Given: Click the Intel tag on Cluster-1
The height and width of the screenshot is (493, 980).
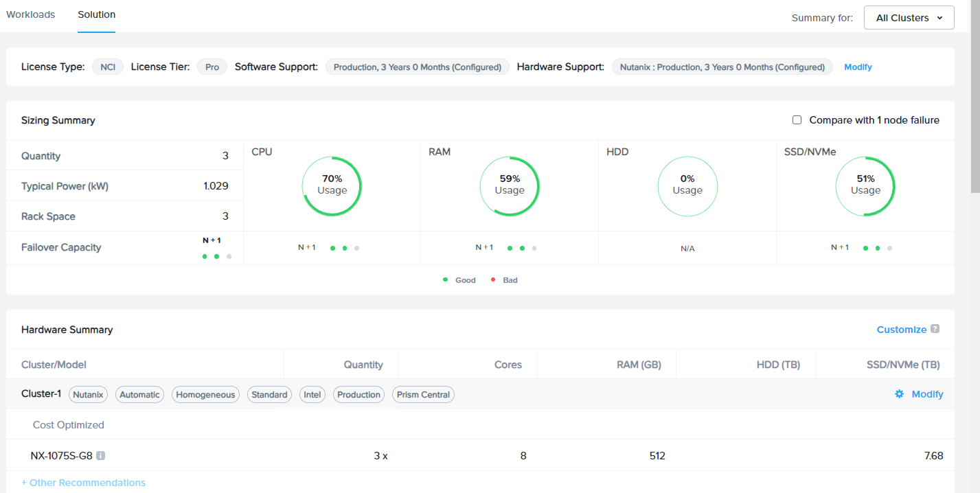Looking at the screenshot, I should tap(312, 394).
